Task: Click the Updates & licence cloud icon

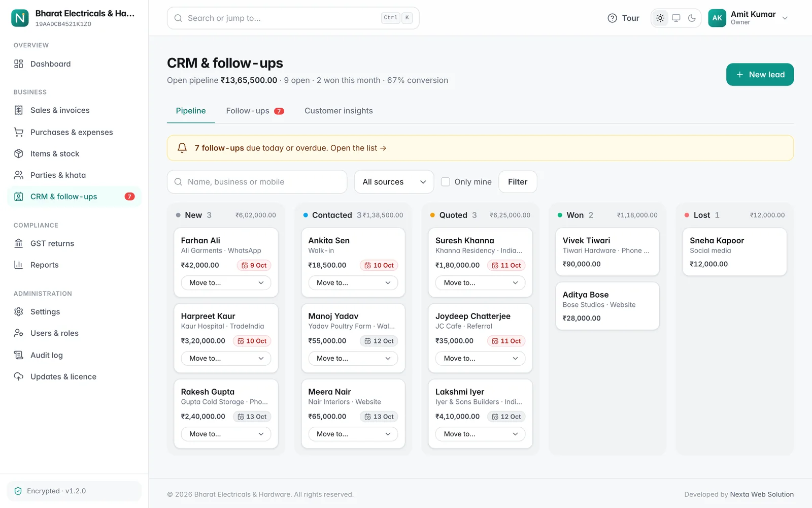Action: pyautogui.click(x=19, y=376)
